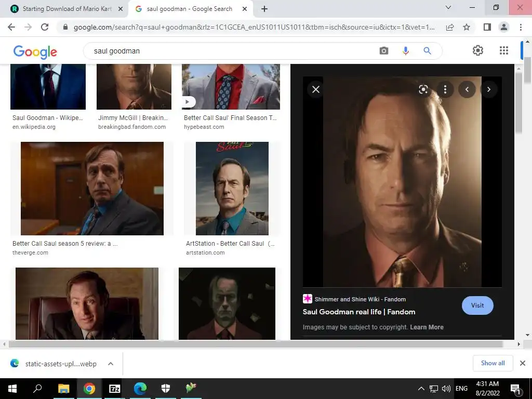Expand options for downloaded webp file
532x399 pixels.
(x=111, y=364)
